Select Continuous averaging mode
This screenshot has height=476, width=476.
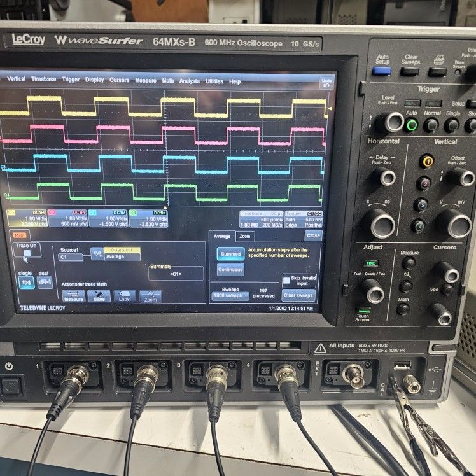click(230, 270)
